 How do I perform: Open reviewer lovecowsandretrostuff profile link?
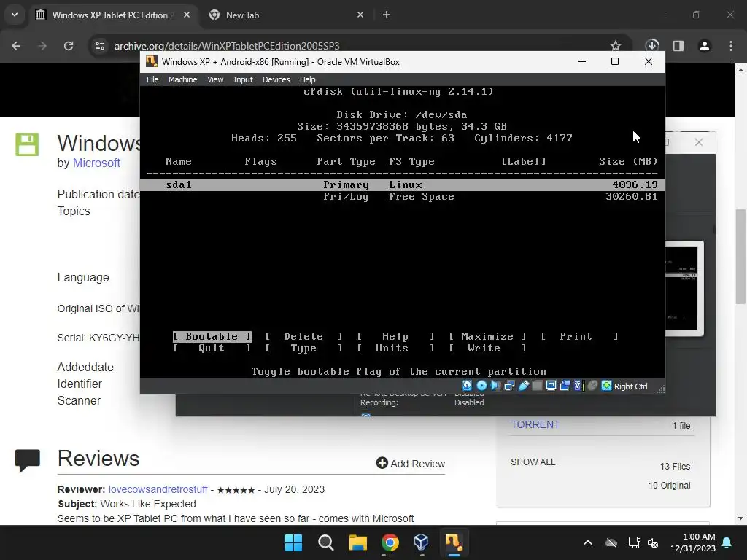(x=158, y=489)
